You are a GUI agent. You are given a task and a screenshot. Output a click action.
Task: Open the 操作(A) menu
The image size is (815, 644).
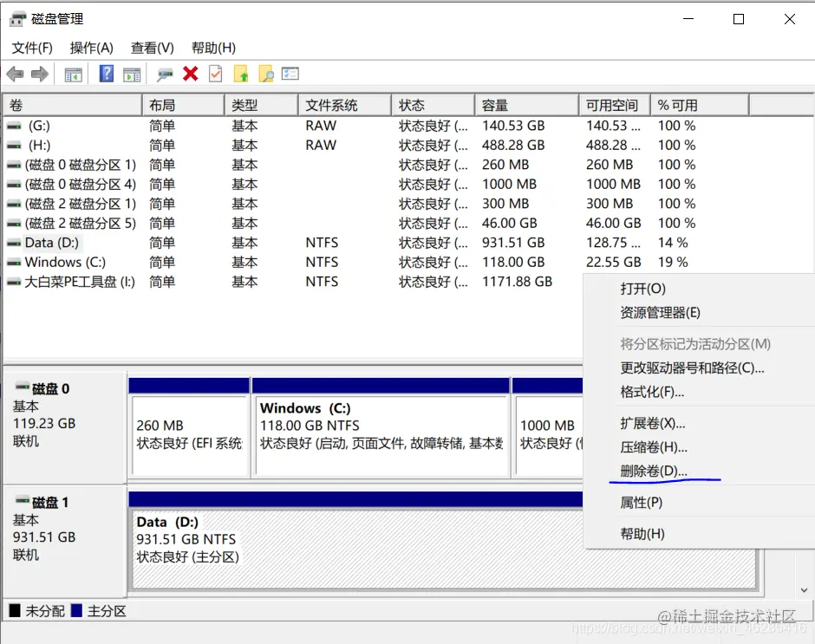tap(91, 48)
